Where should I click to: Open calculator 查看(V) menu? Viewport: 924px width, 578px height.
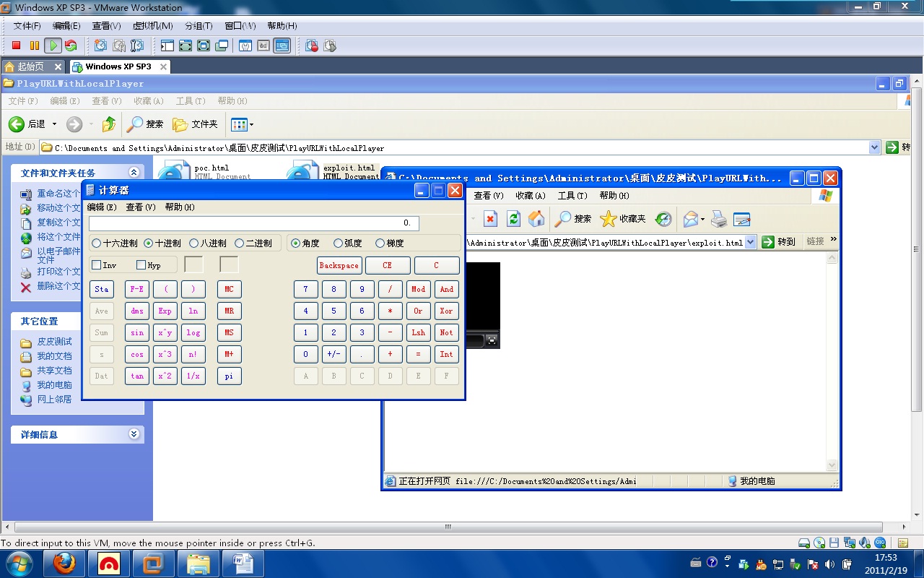141,207
